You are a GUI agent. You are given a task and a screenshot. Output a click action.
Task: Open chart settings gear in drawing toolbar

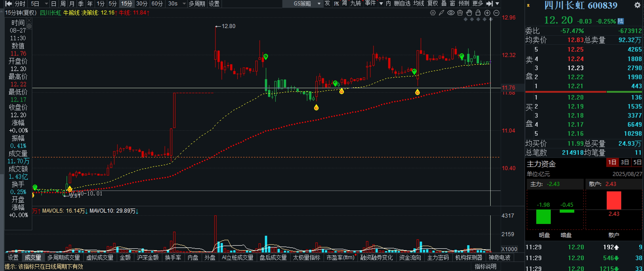pos(433,13)
